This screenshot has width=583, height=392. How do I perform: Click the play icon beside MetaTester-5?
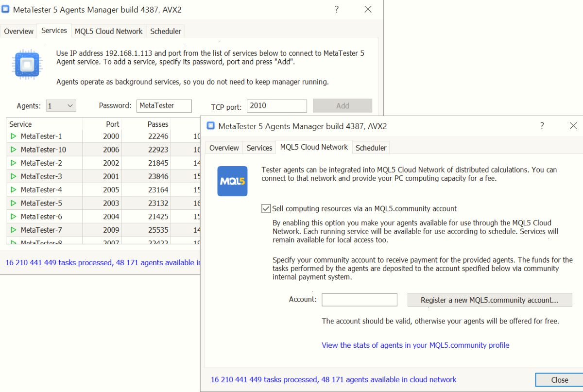tap(14, 203)
